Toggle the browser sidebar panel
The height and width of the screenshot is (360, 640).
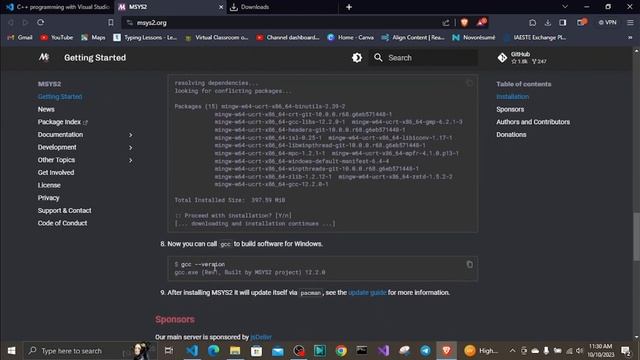tap(562, 22)
